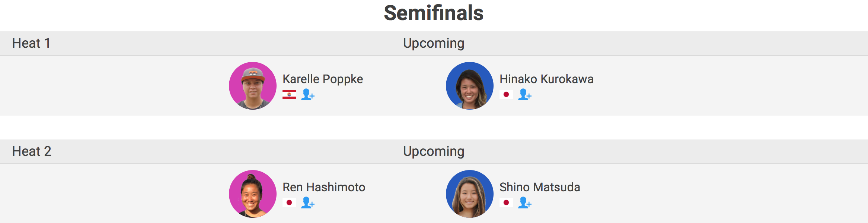Follow Shino Matsuda using the add-person icon

(x=524, y=203)
